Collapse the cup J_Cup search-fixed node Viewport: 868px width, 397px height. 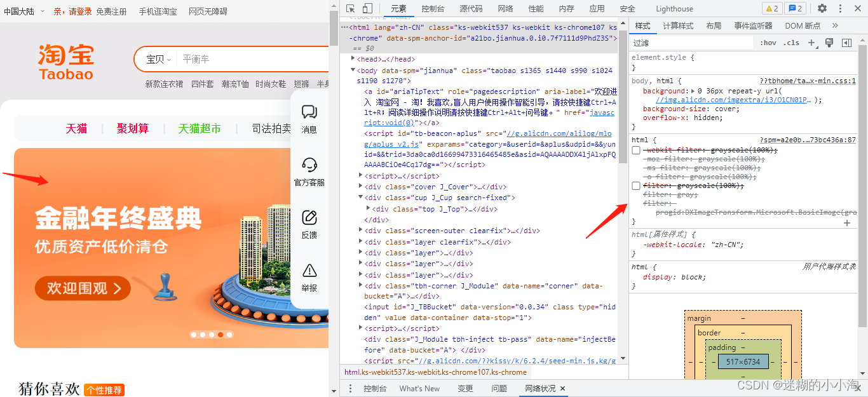[361, 198]
